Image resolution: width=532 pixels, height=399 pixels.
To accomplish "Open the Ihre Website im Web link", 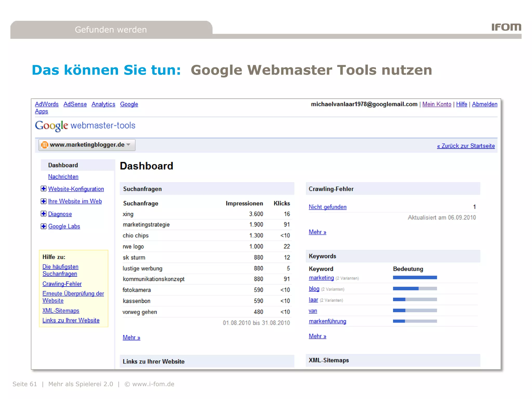I will (x=75, y=201).
